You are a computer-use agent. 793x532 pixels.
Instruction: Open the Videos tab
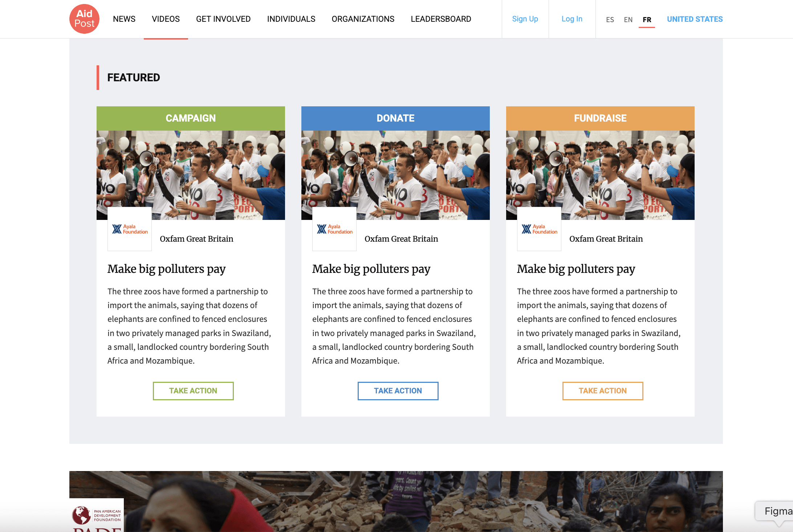click(x=166, y=19)
